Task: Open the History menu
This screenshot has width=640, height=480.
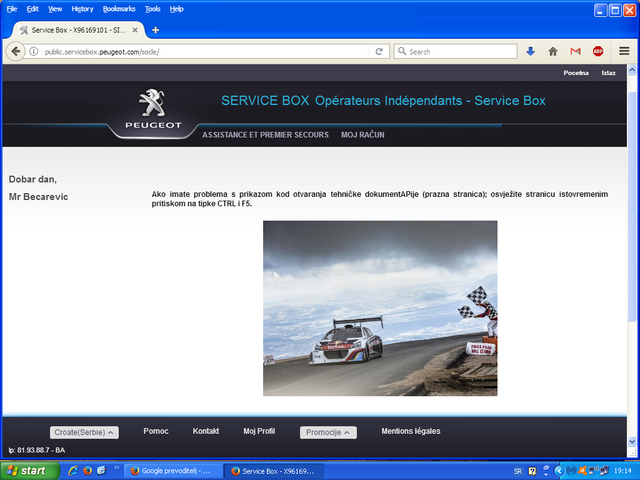Action: (82, 9)
